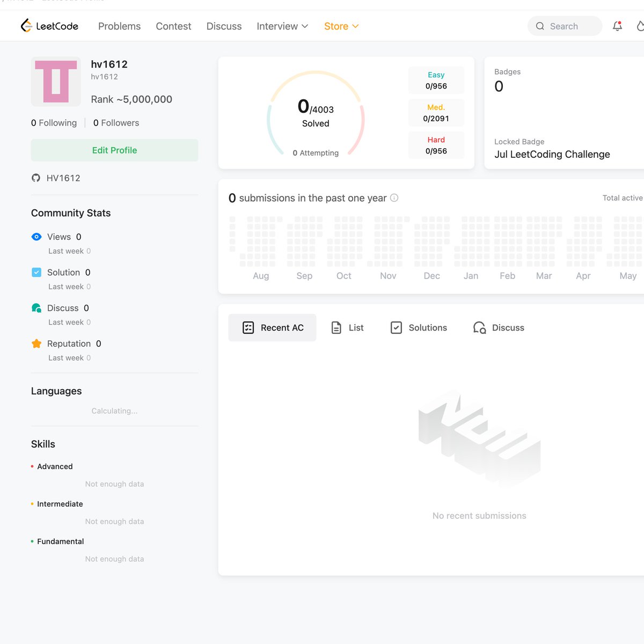Click the Easy 0/956 stat box
The width and height of the screenshot is (644, 644).
[x=436, y=80]
